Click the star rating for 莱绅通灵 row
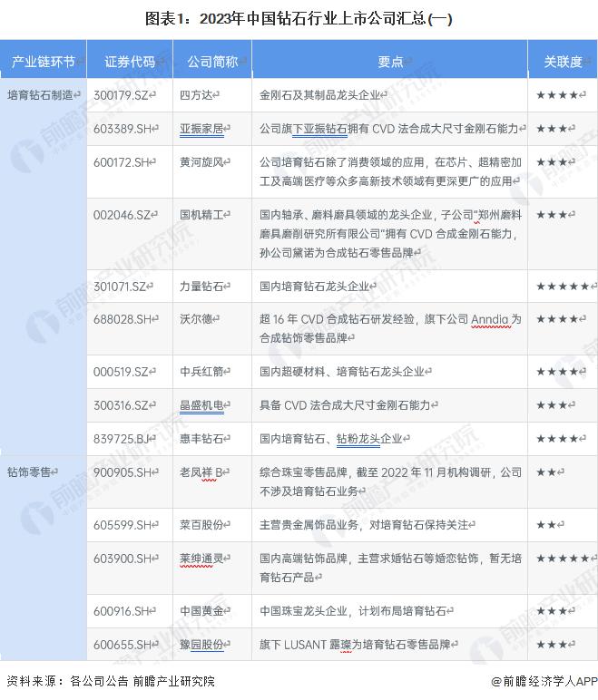The height and width of the screenshot is (700, 598). point(563,558)
